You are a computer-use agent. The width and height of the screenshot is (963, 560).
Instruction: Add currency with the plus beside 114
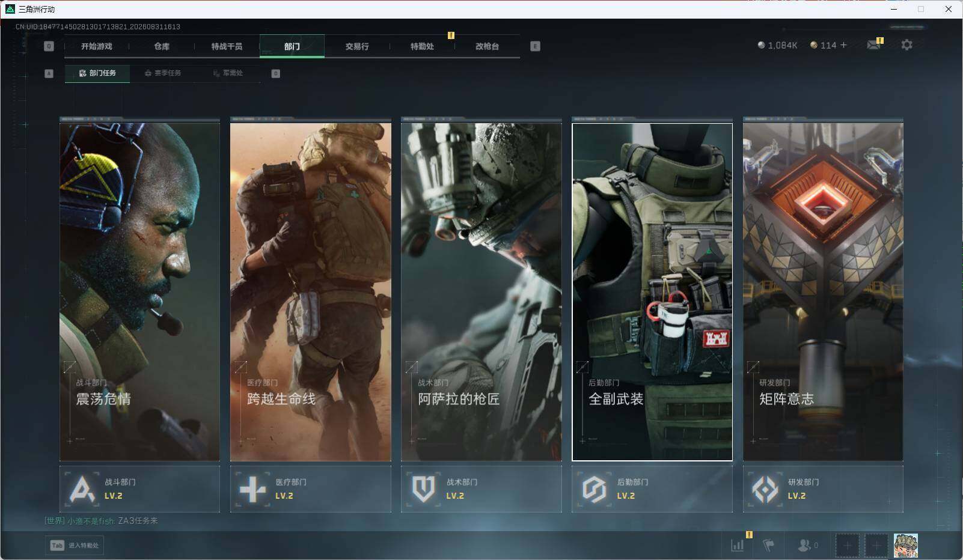coord(843,45)
